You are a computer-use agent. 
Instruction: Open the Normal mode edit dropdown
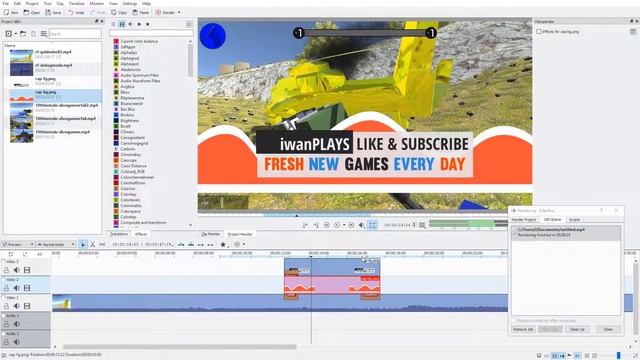pyautogui.click(x=56, y=244)
